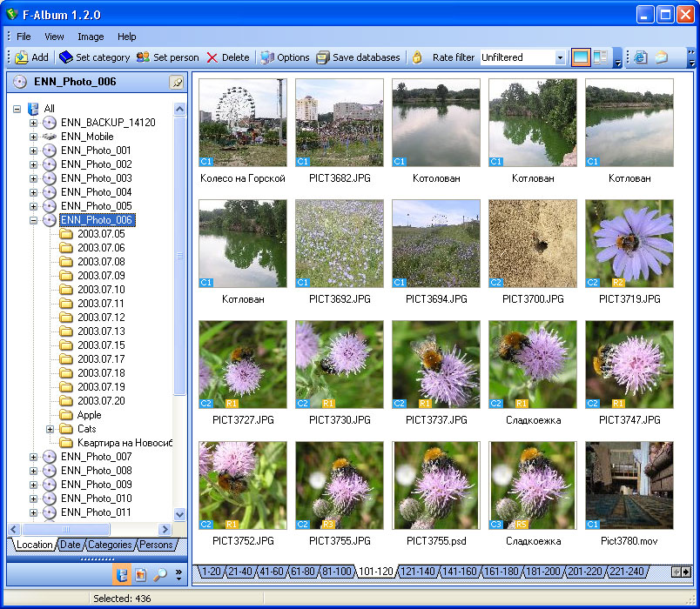Click the pin icon in ENN_Photo_006 header
The width and height of the screenshot is (700, 609).
tap(177, 83)
